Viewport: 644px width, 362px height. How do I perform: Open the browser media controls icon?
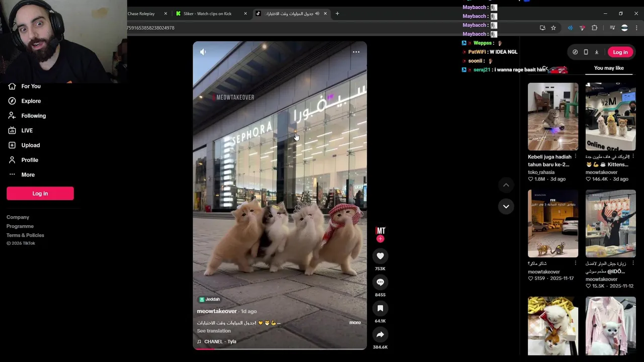(x=612, y=28)
